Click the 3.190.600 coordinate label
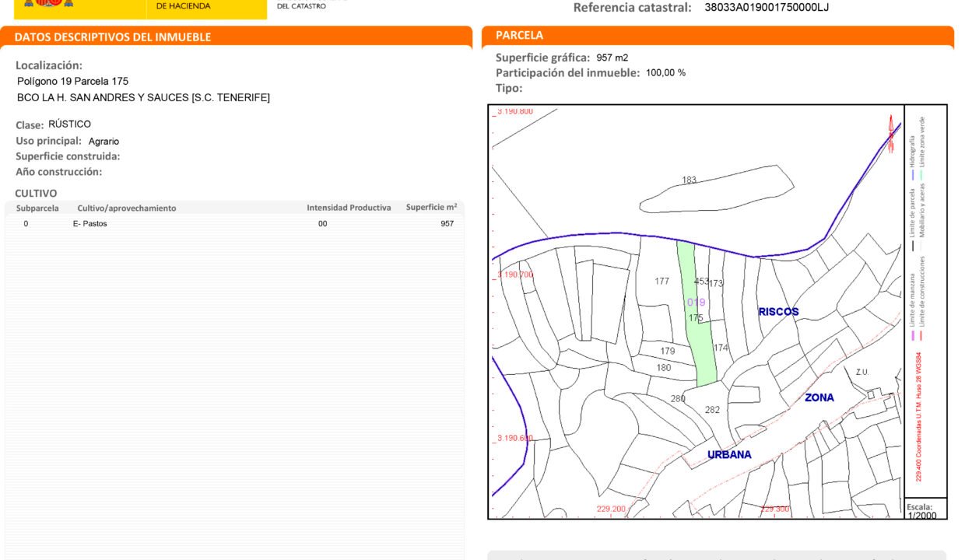Image resolution: width=965 pixels, height=560 pixels. coord(515,438)
